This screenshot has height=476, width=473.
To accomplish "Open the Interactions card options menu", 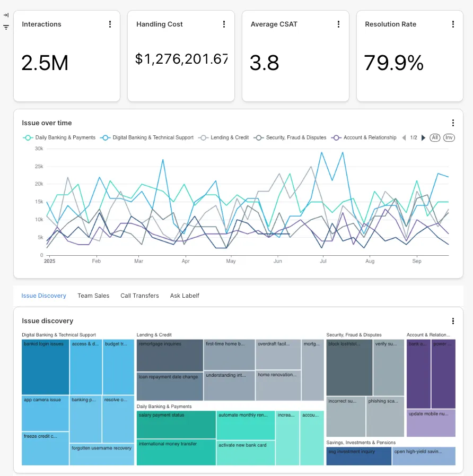I will [110, 24].
